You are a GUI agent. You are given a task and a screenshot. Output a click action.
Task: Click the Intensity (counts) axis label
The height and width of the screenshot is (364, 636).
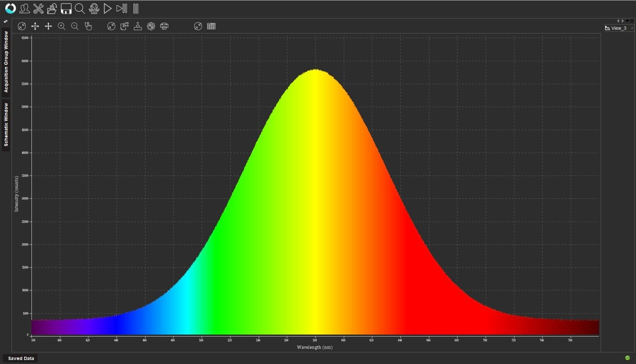(17, 193)
